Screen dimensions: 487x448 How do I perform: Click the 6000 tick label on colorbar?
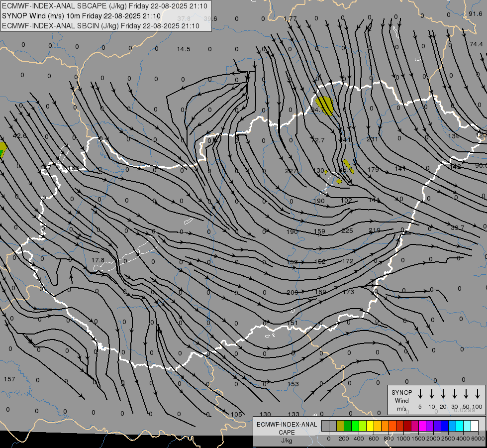tap(478, 439)
